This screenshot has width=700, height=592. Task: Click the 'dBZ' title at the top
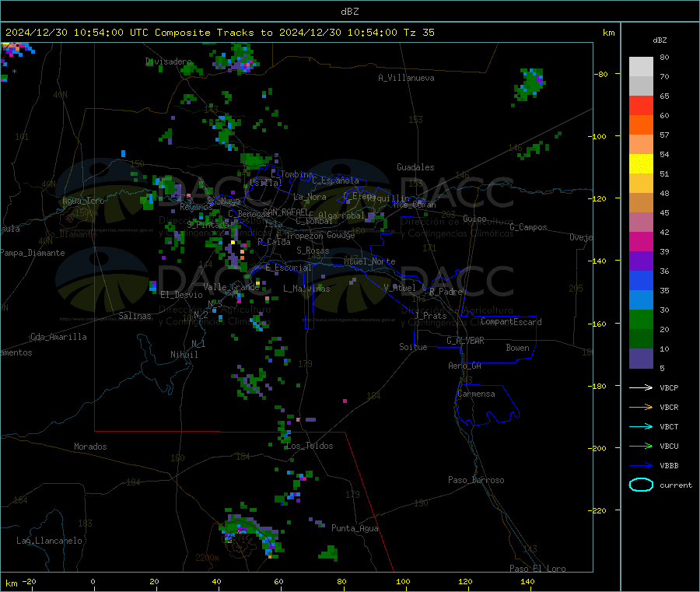coord(349,12)
